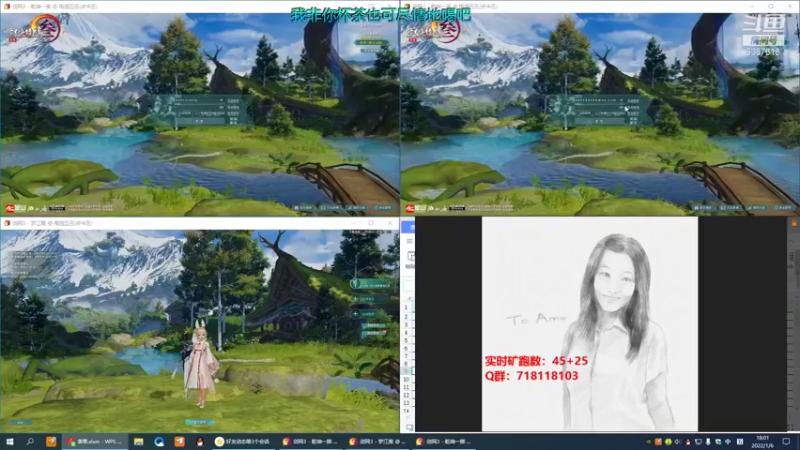Open the QQ friends conversation taskbar item

tap(242, 442)
